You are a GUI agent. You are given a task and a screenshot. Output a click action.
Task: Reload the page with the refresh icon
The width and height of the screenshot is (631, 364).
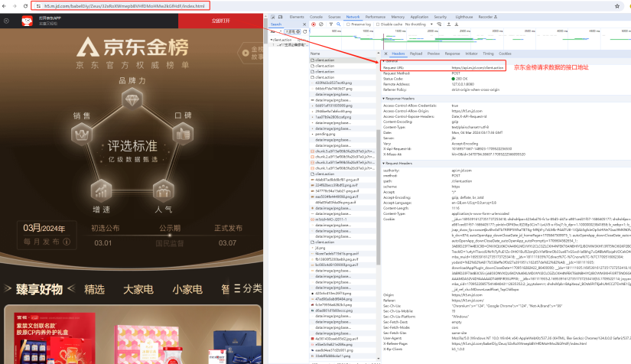25,6
